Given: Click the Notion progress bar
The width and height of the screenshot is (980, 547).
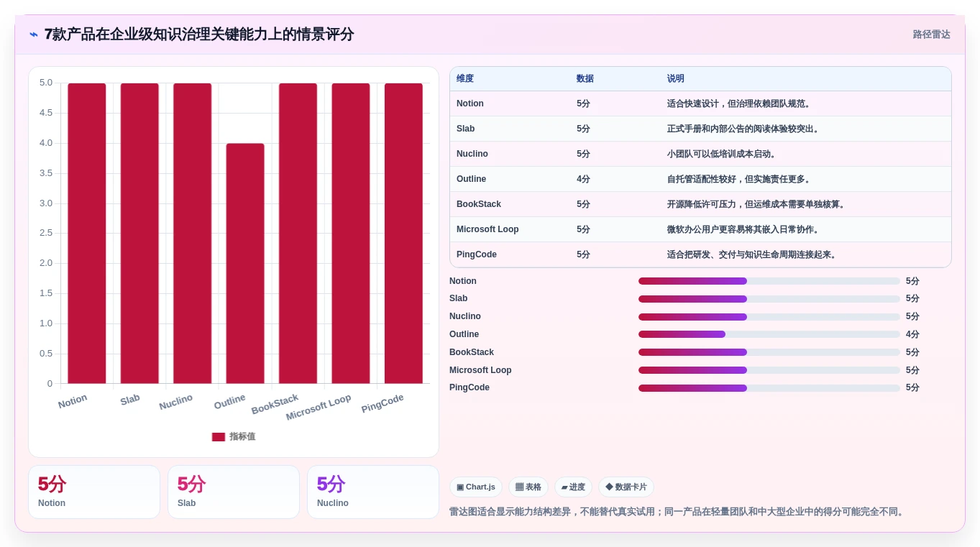Looking at the screenshot, I should point(769,281).
